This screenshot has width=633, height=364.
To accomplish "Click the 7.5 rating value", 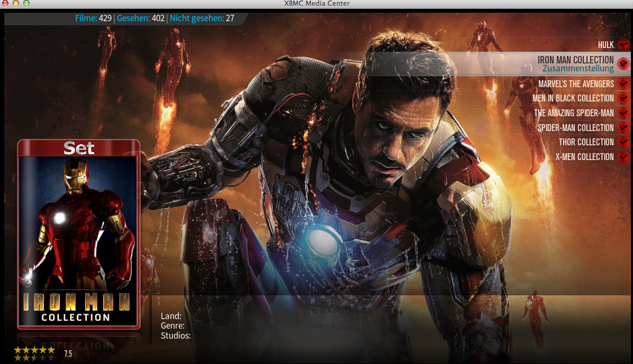I will click(68, 354).
